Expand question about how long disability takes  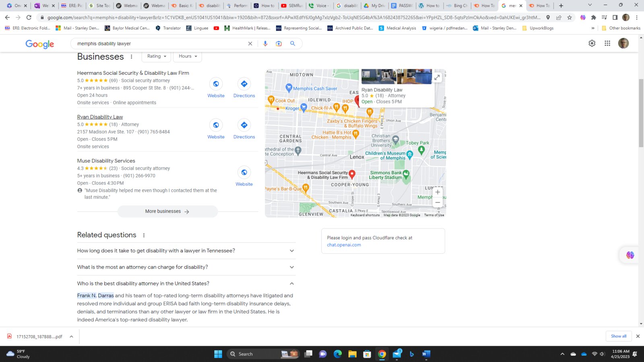[186, 251]
